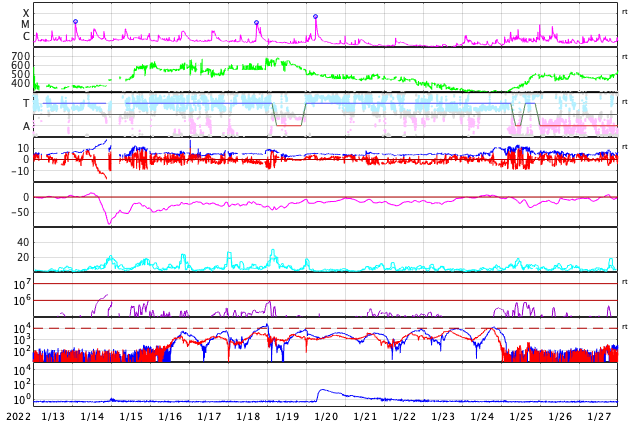This screenshot has width=634, height=424.
Task: Select the 1/14 date label
Action: (92, 416)
